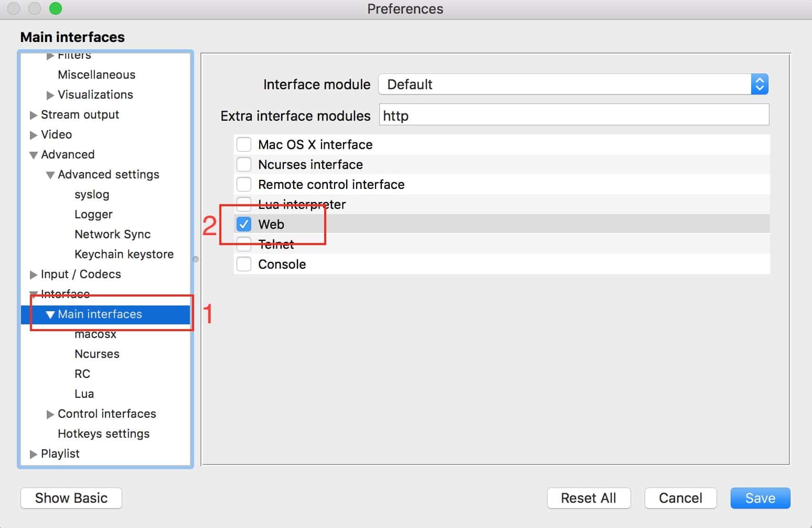Collapse the Advanced settings node
Image resolution: width=812 pixels, height=528 pixels.
click(50, 175)
